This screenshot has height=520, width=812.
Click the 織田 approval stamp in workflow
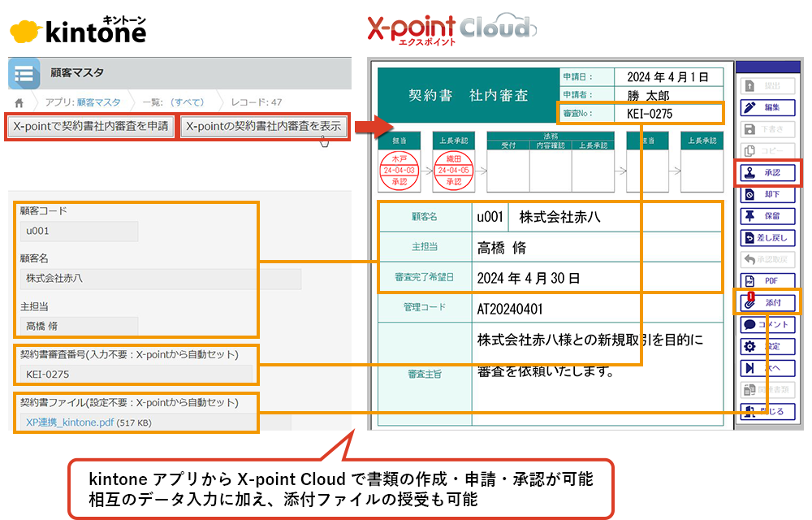click(451, 171)
